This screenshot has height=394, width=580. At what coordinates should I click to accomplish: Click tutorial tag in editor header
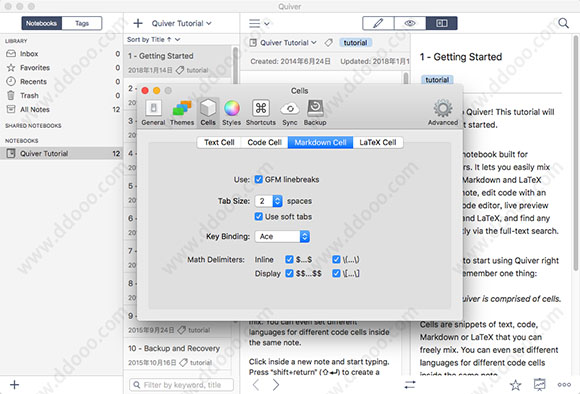[355, 43]
